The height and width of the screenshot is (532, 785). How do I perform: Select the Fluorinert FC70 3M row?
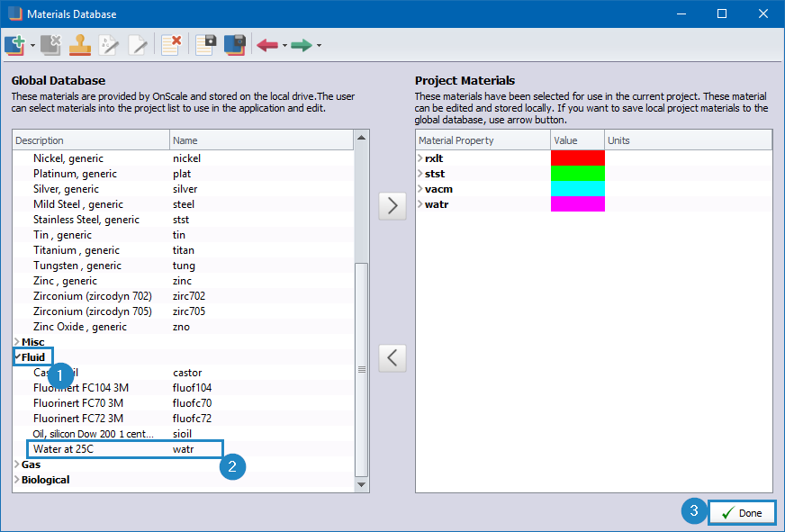[184, 403]
